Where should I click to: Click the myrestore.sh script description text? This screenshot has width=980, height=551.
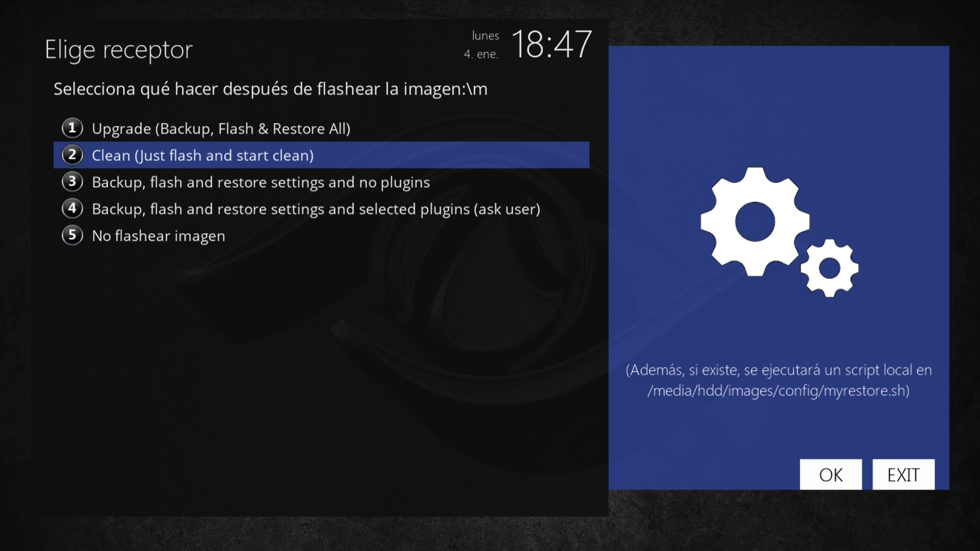(x=778, y=380)
